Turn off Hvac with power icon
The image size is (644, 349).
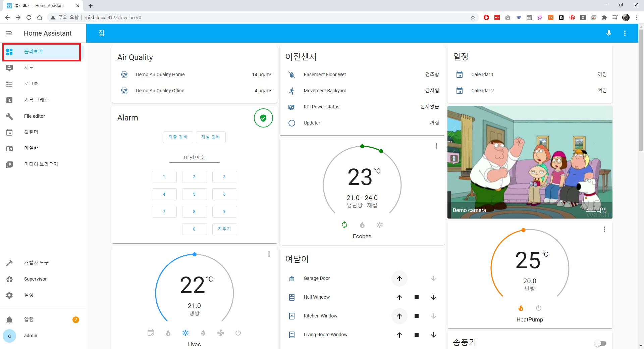click(x=238, y=333)
